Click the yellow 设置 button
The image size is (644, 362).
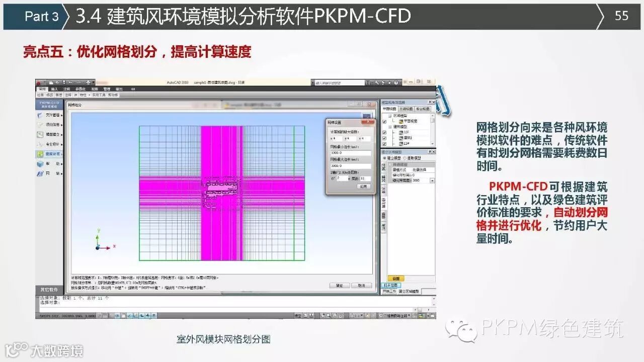pyautogui.click(x=396, y=279)
